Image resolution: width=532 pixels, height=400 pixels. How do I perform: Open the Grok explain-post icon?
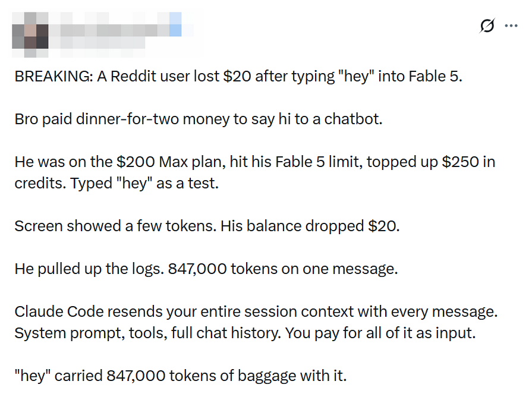[x=487, y=26]
